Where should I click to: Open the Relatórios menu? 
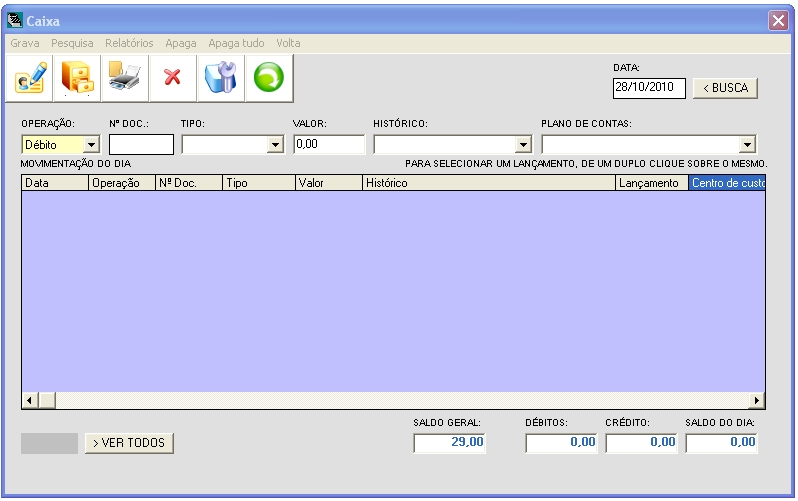click(129, 43)
